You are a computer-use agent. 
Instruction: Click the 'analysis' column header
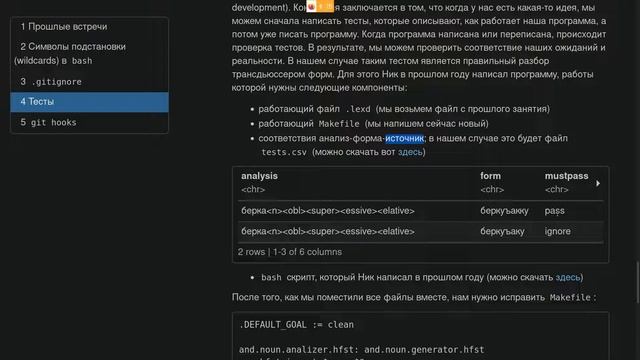[x=259, y=176]
